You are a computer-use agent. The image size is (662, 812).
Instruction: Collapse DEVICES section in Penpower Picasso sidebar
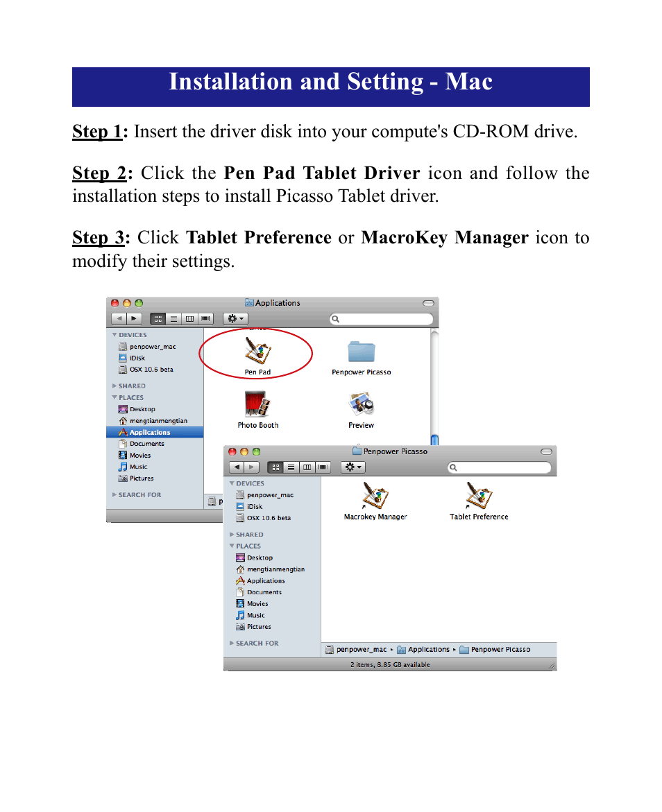232,483
